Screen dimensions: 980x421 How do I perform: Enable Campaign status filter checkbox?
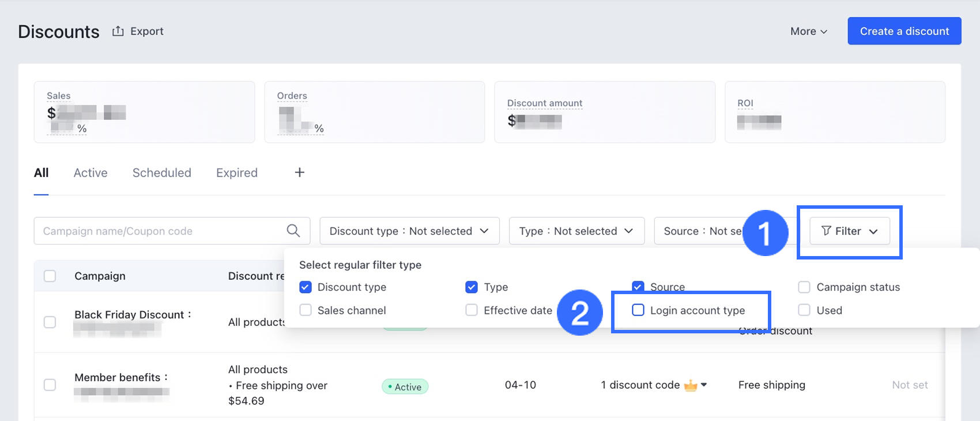click(x=804, y=287)
